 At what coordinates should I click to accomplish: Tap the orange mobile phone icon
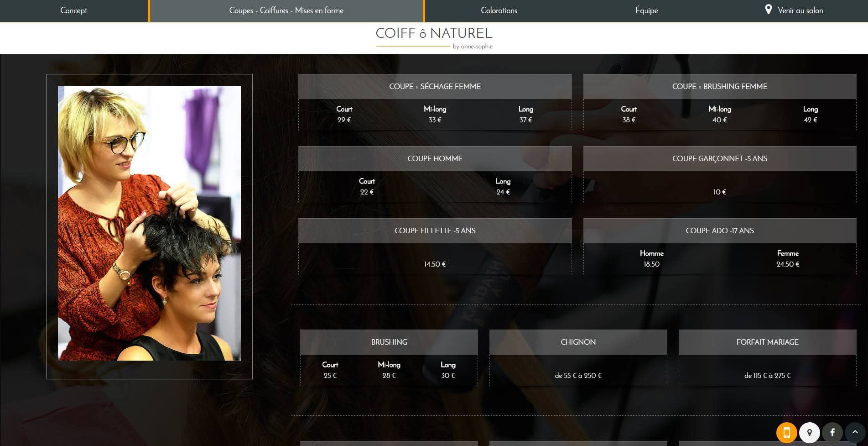pyautogui.click(x=786, y=432)
